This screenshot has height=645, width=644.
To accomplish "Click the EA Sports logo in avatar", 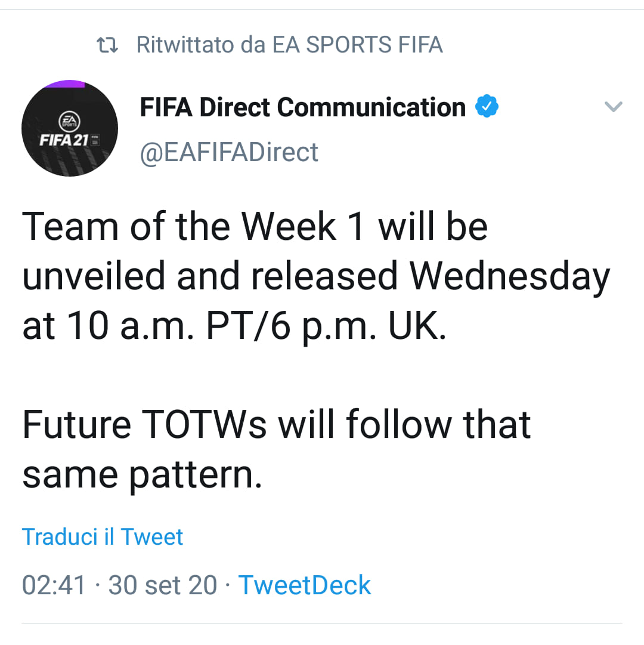I will 69,121.
